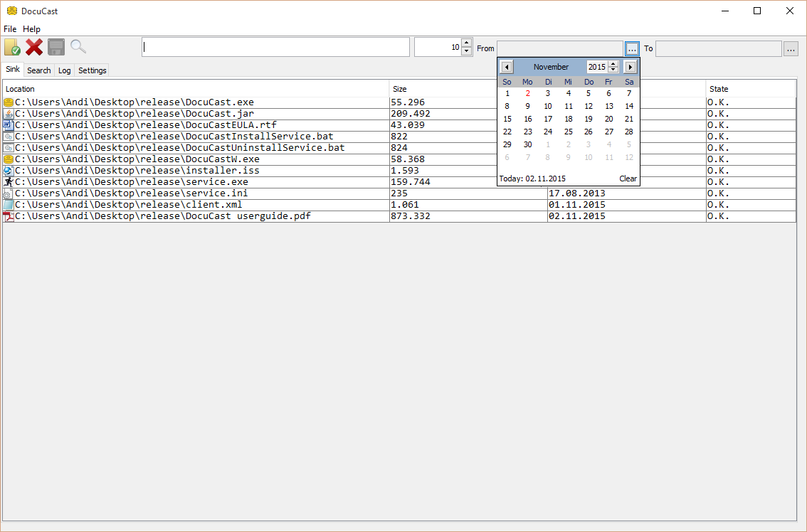Click the red X delete toolbar icon
This screenshot has width=807, height=532.
[34, 48]
